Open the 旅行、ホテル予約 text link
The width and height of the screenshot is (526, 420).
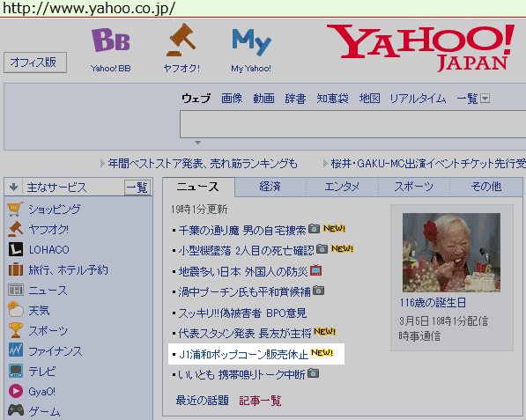pos(69,269)
